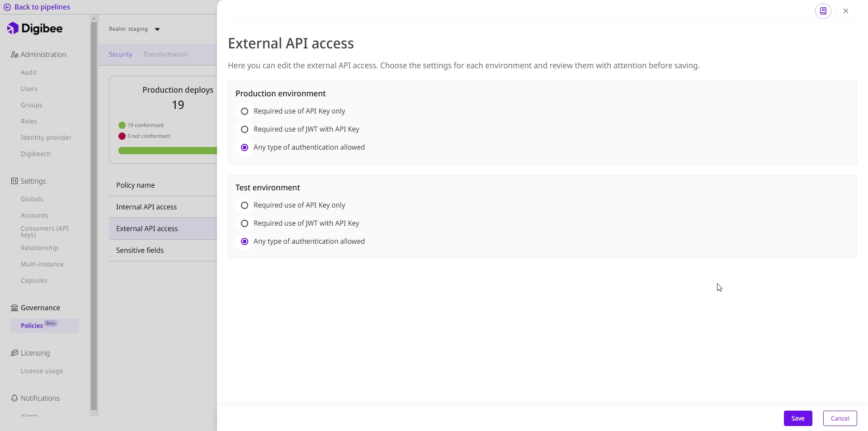The height and width of the screenshot is (431, 868).
Task: Click the Digibee logo icon
Action: point(13,28)
